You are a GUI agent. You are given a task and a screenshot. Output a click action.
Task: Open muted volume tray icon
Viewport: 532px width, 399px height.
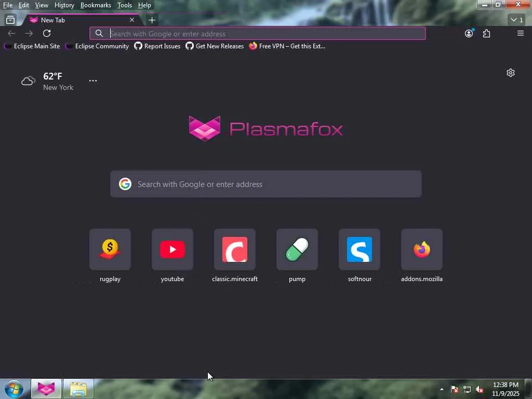pyautogui.click(x=480, y=389)
